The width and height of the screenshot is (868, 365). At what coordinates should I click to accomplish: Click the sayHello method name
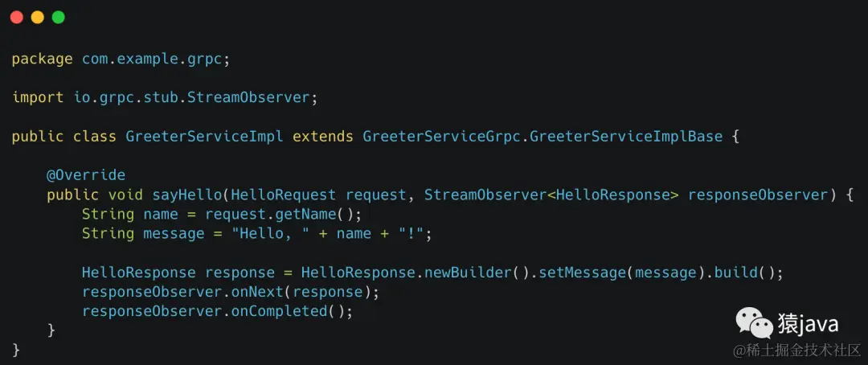187,195
